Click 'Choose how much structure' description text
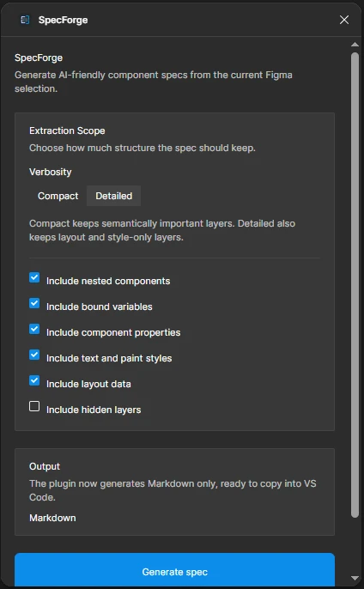364x589 pixels. tap(143, 148)
